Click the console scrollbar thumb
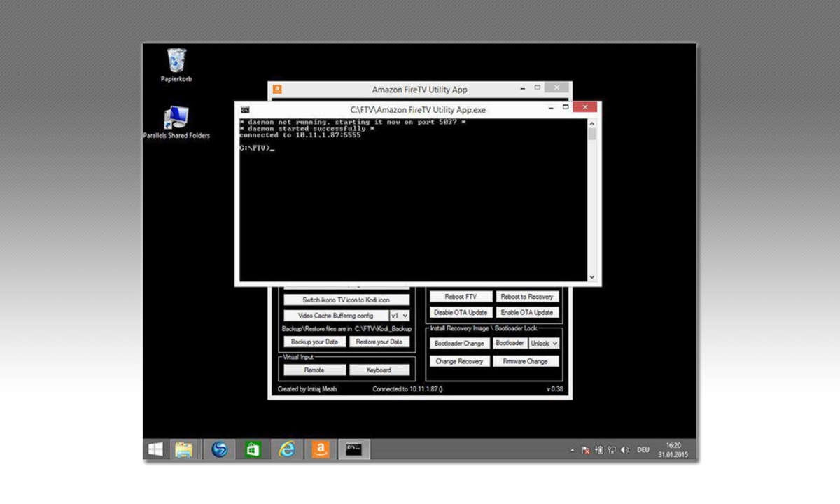 point(592,134)
